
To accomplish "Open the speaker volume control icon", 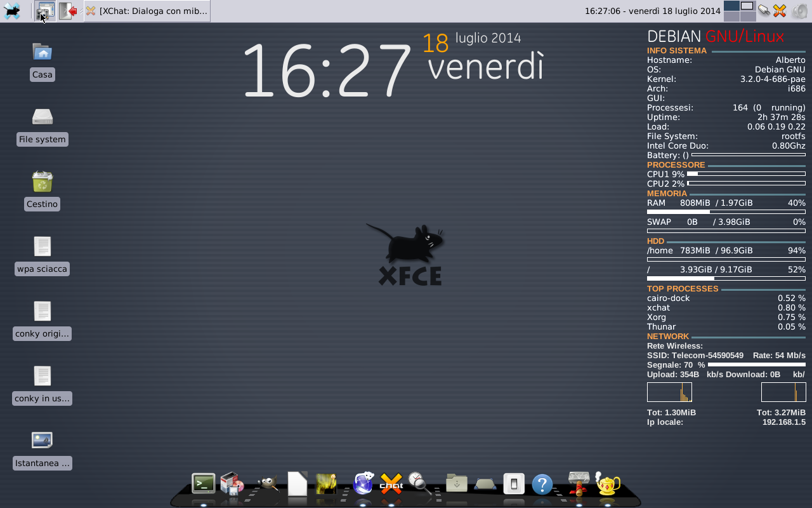I will pyautogui.click(x=799, y=11).
